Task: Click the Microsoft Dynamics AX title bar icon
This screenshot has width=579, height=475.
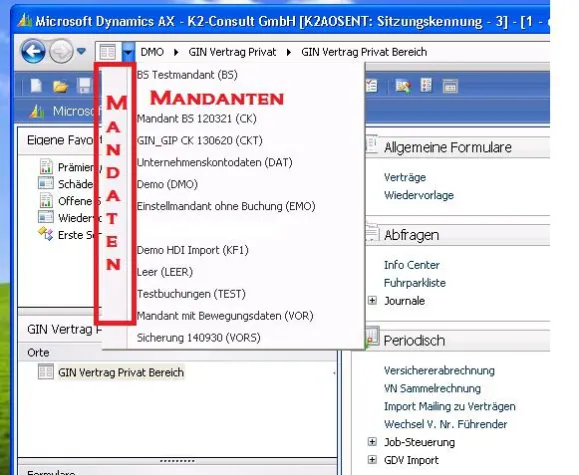Action: (x=24, y=20)
